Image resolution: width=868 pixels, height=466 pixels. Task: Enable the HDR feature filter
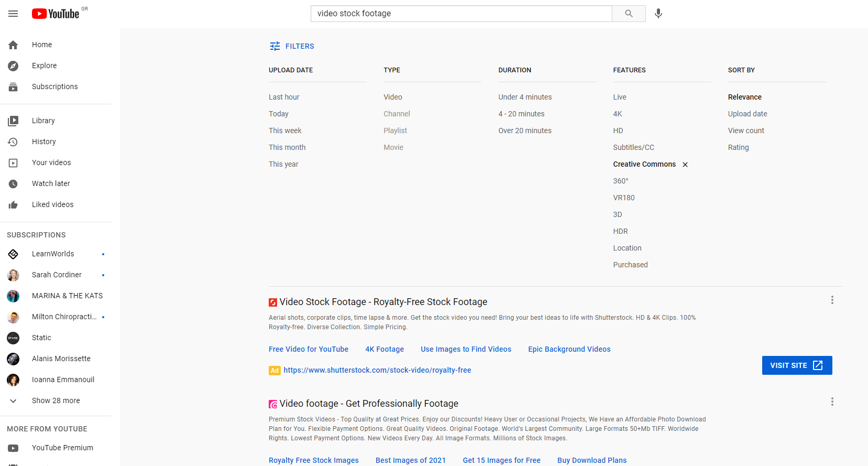click(x=621, y=231)
